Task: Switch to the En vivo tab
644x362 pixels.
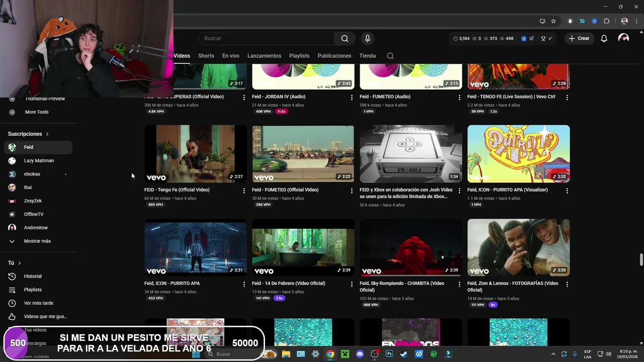Action: coord(231,56)
